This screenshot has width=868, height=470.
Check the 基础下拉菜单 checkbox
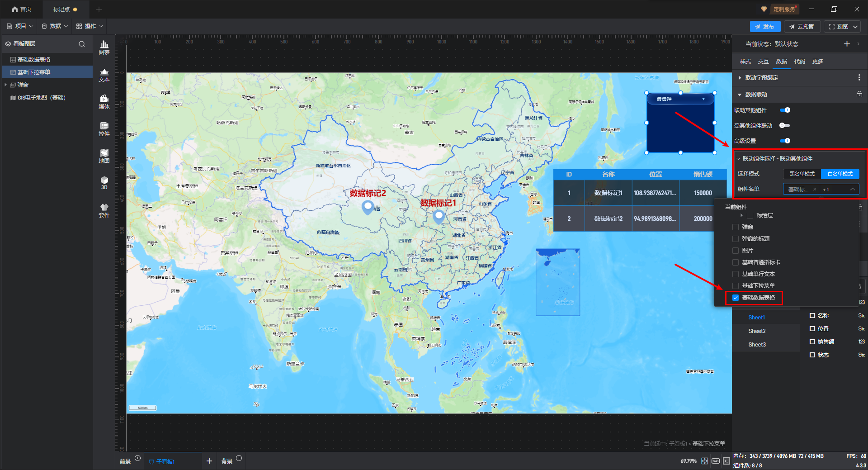(736, 286)
